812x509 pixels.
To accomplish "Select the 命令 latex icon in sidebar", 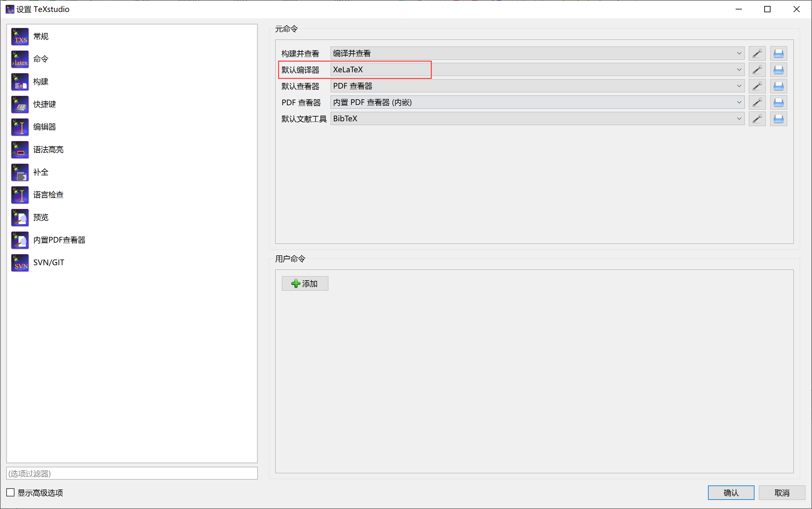I will point(20,59).
